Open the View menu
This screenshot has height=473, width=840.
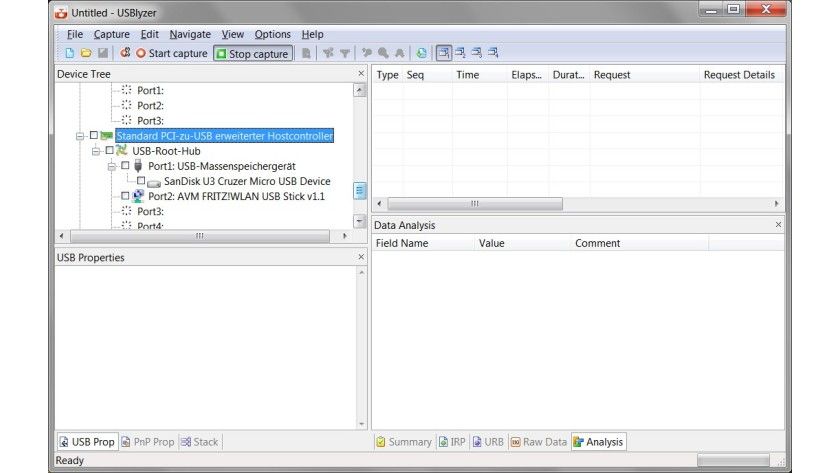232,34
